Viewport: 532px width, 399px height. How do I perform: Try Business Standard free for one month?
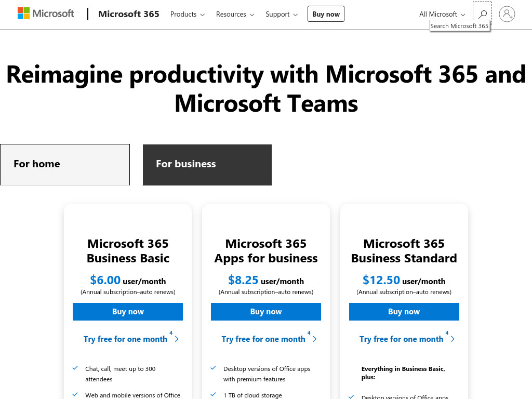coord(402,339)
